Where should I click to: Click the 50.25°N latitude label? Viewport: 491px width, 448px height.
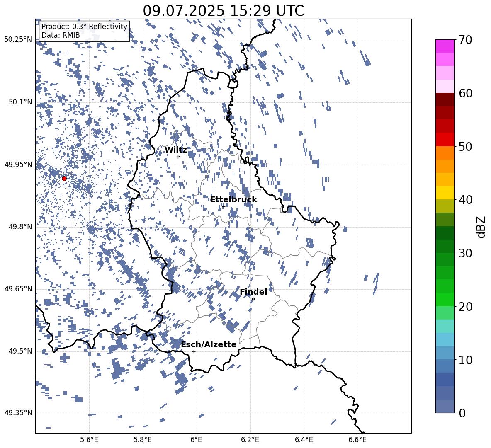pos(18,40)
